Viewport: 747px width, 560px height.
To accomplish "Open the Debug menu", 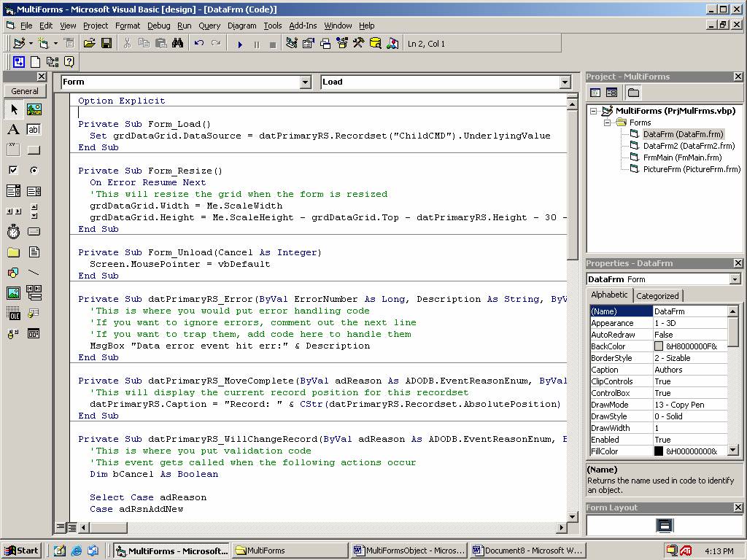I will tap(158, 26).
